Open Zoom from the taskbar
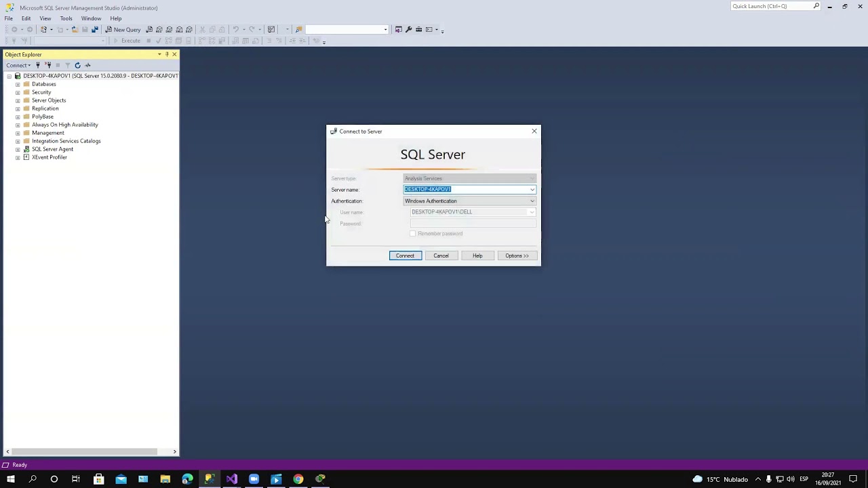This screenshot has width=868, height=488. click(x=254, y=479)
